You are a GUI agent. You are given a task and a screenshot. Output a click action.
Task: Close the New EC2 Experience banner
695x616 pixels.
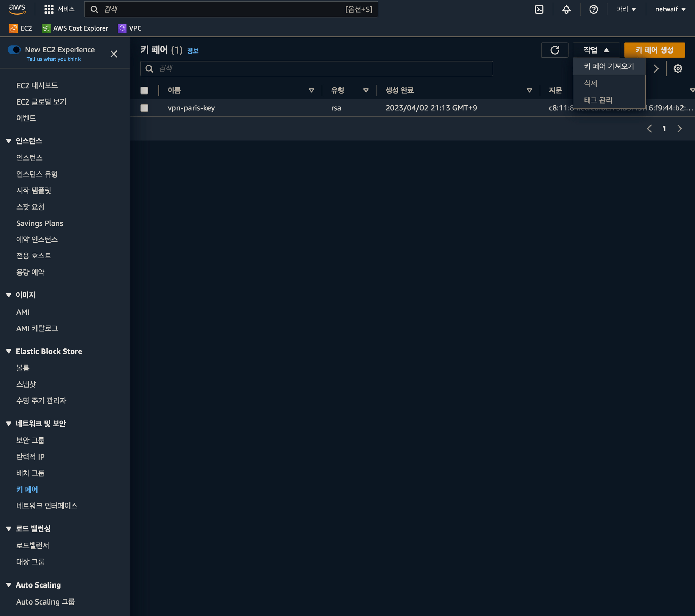114,54
